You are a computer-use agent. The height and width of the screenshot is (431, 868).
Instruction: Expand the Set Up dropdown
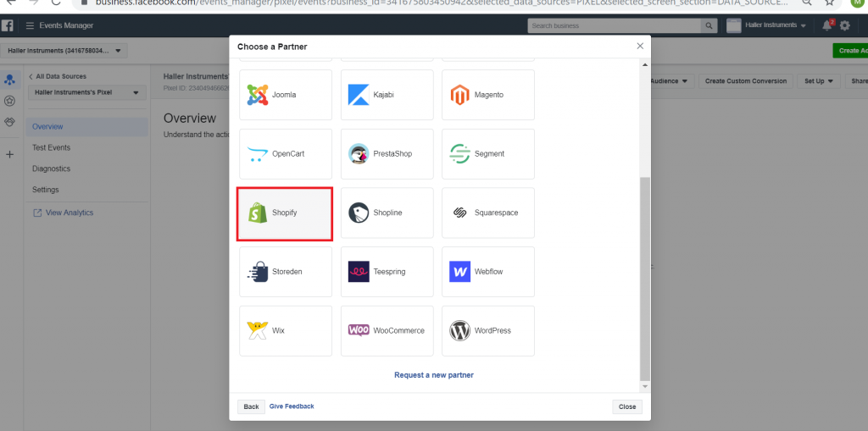[819, 80]
